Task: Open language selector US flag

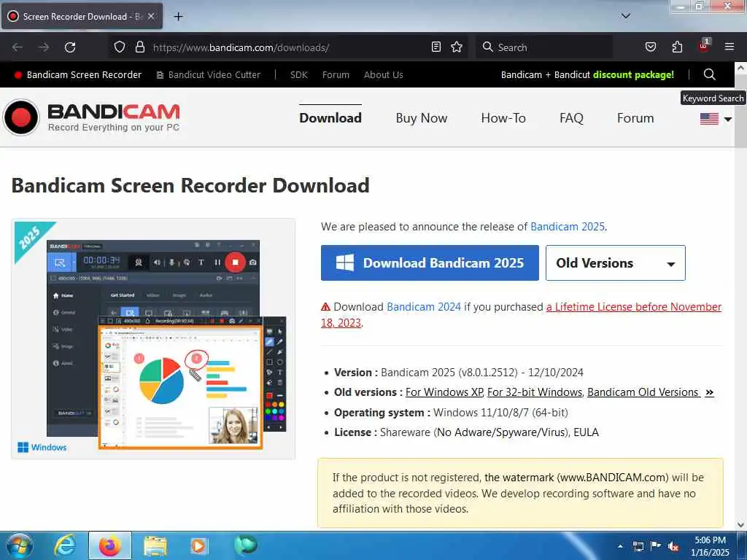Action: coord(715,119)
